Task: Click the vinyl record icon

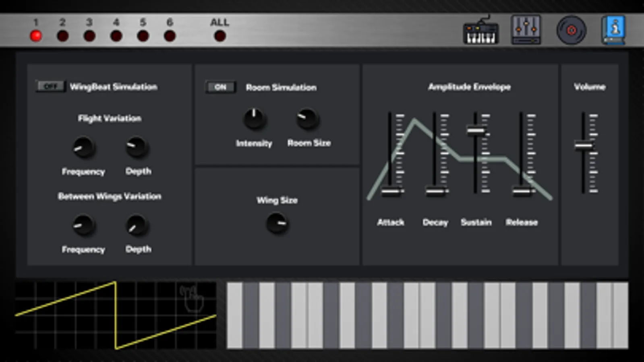Action: coord(571,30)
